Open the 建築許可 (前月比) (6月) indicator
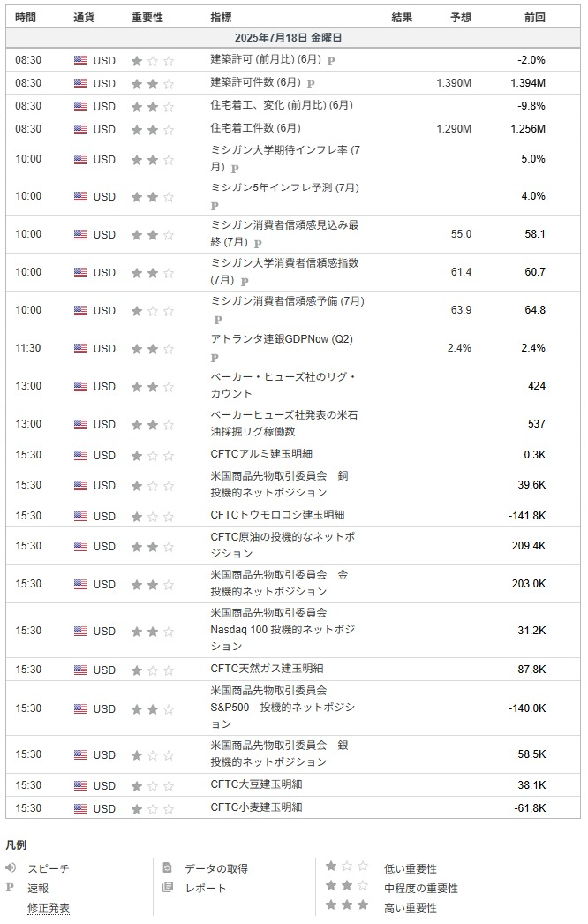 tap(266, 59)
